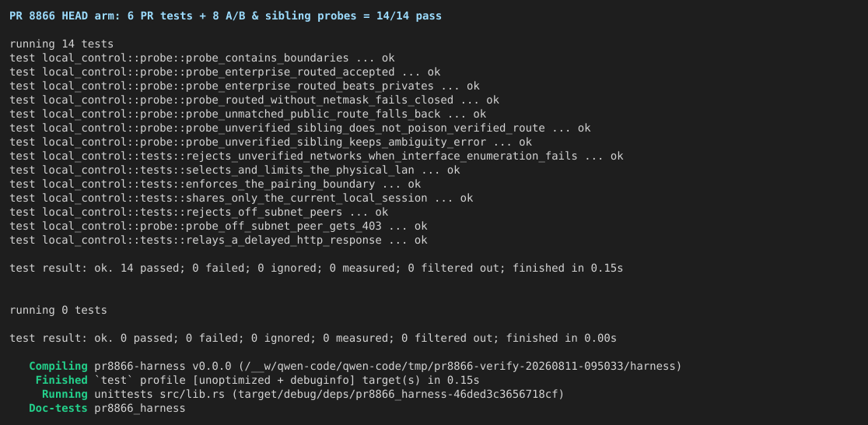
Task: Click probe_unverified_sibling_does_not_poison_verified_route line
Action: point(300,128)
